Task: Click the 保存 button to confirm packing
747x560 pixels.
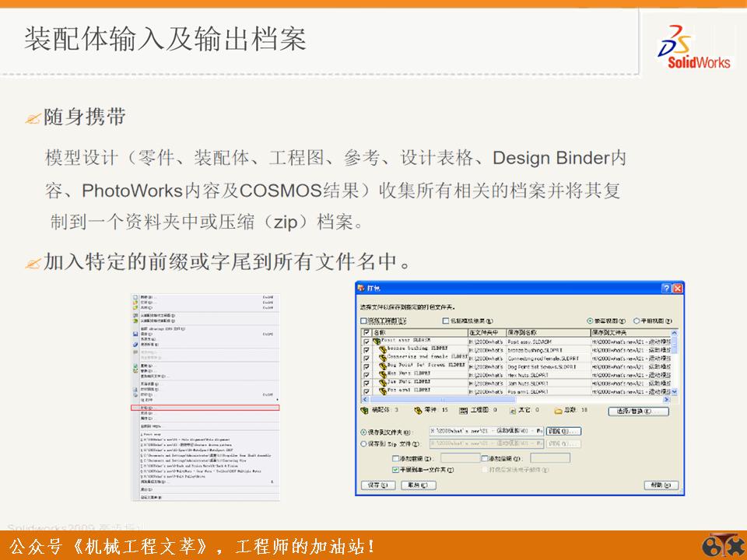Action: click(377, 484)
